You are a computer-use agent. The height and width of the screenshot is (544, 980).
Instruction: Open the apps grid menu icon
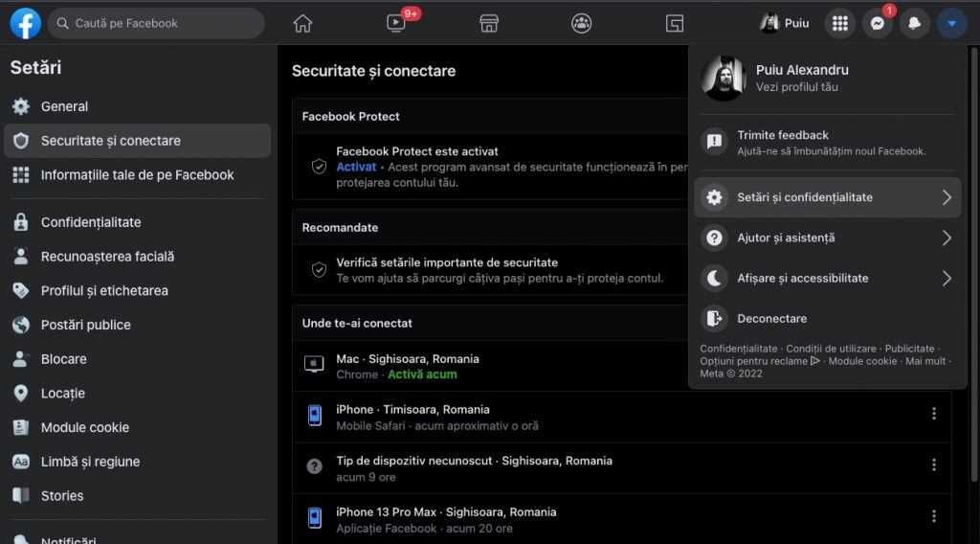click(839, 23)
